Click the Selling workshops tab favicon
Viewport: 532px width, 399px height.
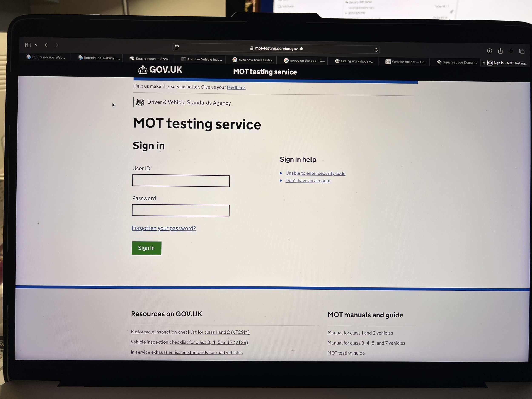click(x=337, y=61)
